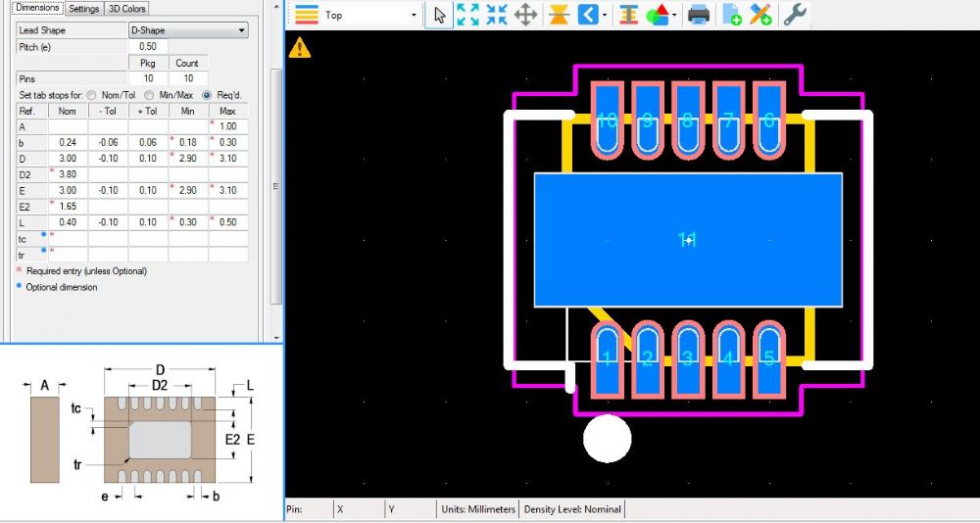Open the Top layer dropdown
The height and width of the screenshot is (523, 980).
click(x=369, y=15)
